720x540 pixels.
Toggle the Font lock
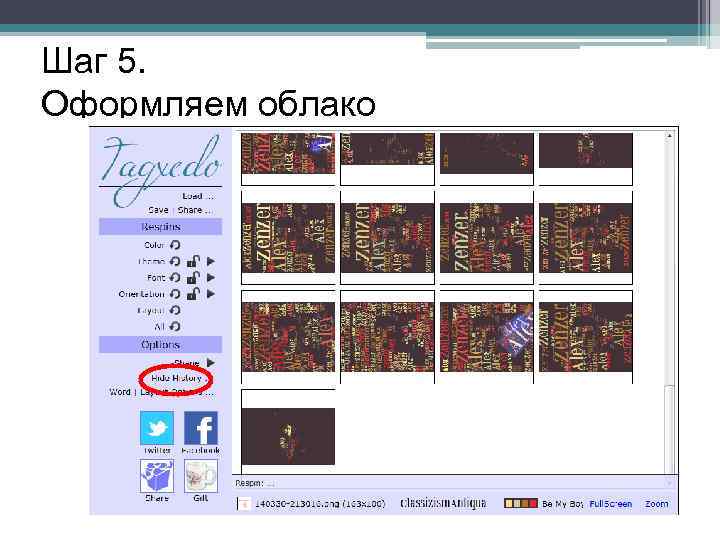click(x=193, y=277)
